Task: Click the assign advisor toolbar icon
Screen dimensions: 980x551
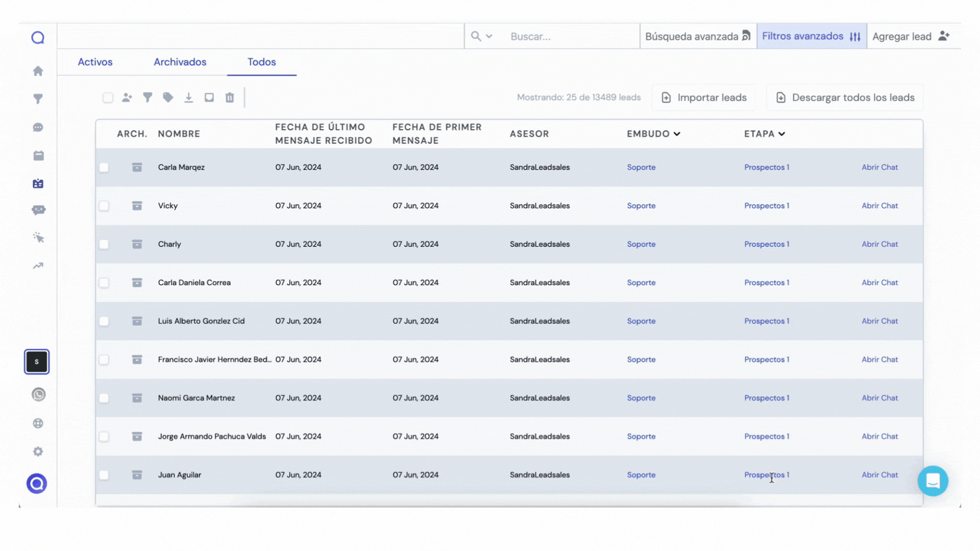Action: pyautogui.click(x=127, y=97)
